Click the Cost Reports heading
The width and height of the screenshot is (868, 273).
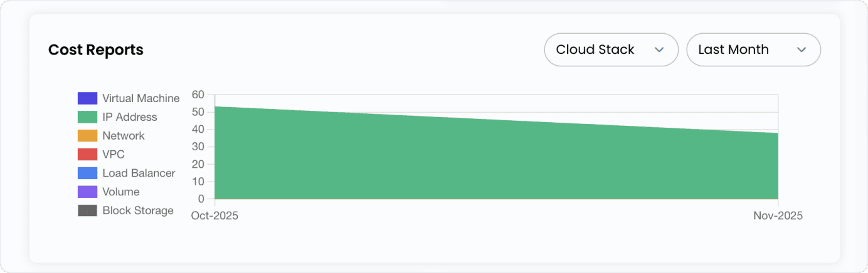tap(96, 49)
